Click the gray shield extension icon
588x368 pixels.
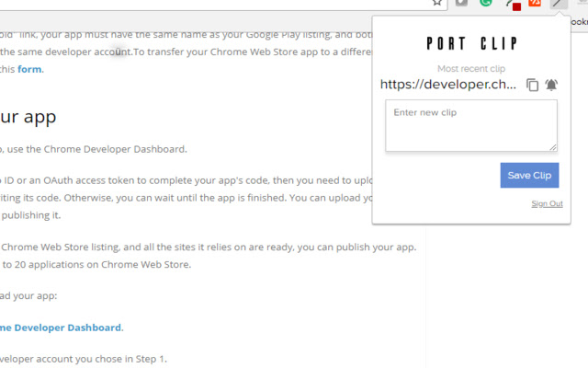pos(461,3)
